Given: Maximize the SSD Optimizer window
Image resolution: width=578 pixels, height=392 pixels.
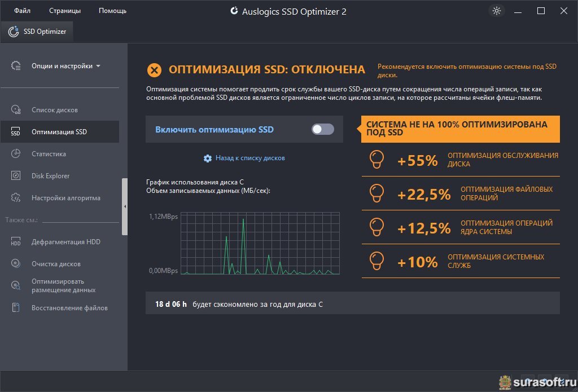Looking at the screenshot, I should click(541, 11).
